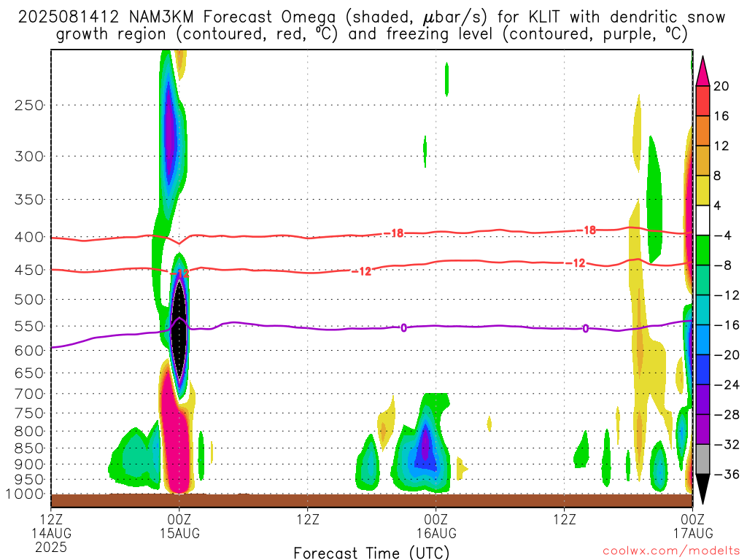Click the black omega core near 00Z 15AUG
This screenshot has width=747, height=560.
pos(179,329)
